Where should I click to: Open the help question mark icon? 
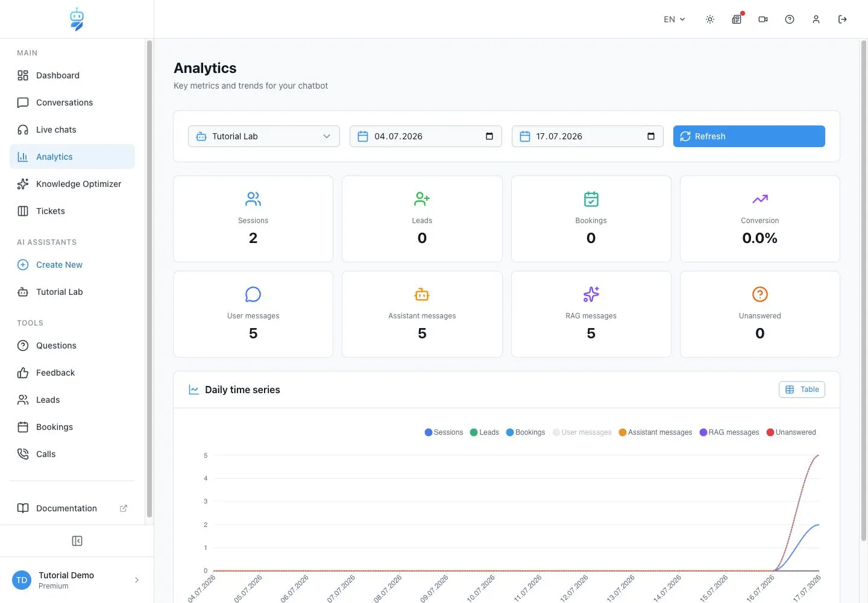[x=790, y=19]
